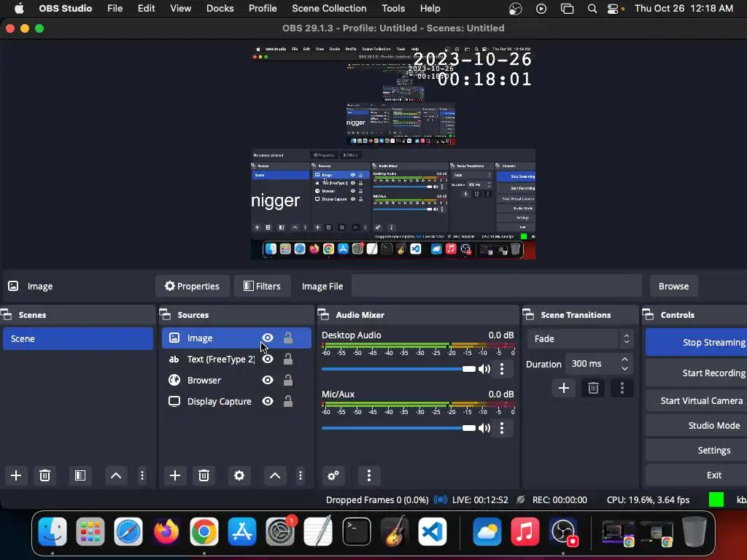This screenshot has height=560, width=747.
Task: Delete selected source with trash icon
Action: click(x=204, y=475)
